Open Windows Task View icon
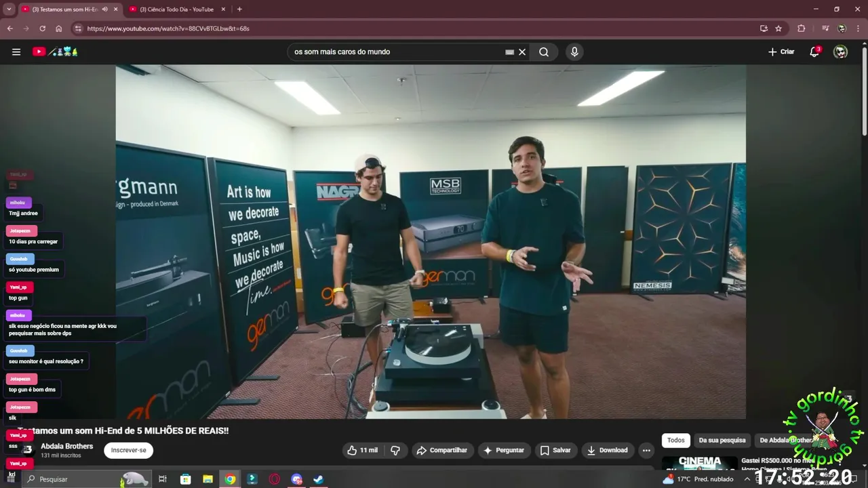The height and width of the screenshot is (488, 868). point(163,479)
